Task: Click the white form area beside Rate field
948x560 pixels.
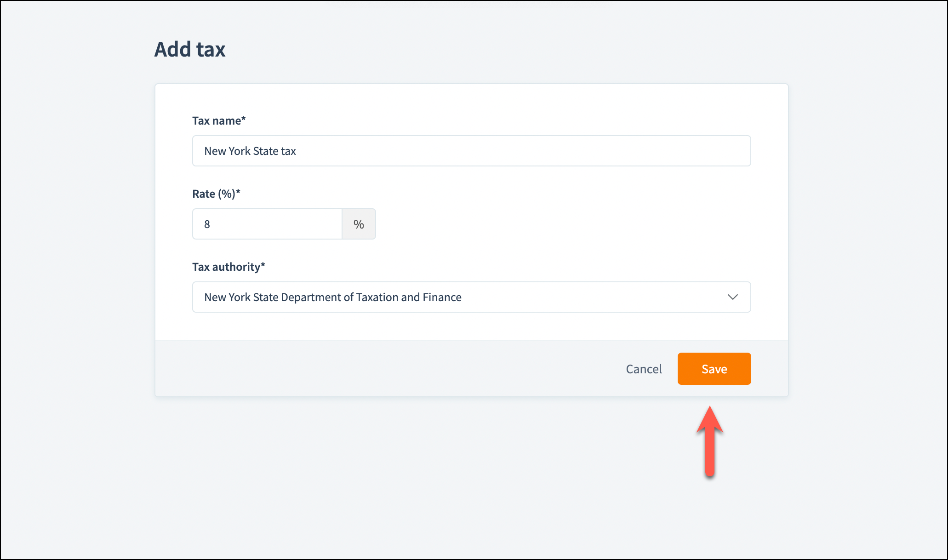Action: [552, 224]
